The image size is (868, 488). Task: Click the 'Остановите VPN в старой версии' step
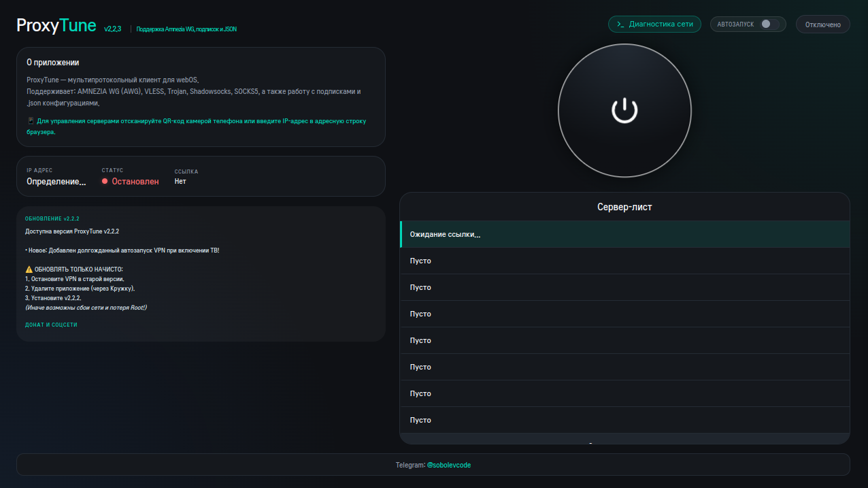[x=75, y=279]
